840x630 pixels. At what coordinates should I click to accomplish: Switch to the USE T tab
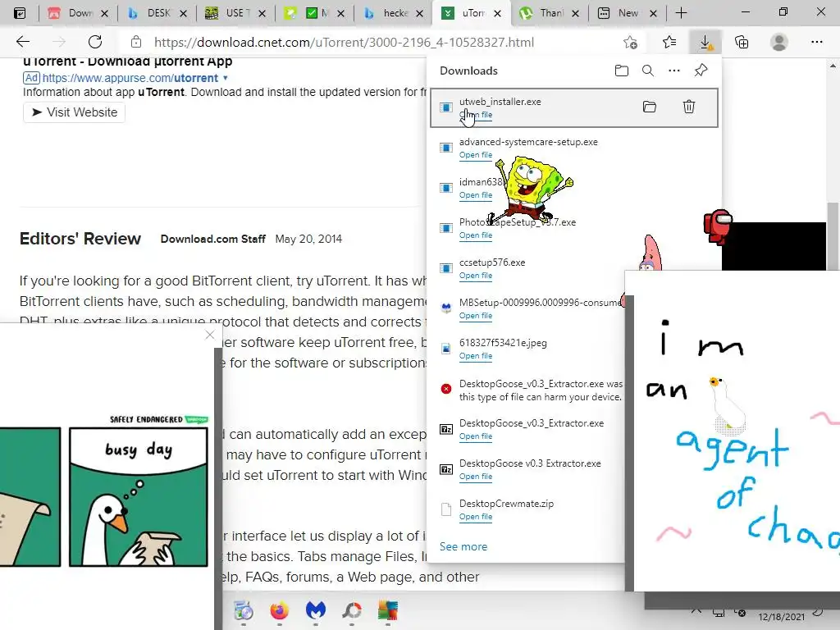click(235, 13)
